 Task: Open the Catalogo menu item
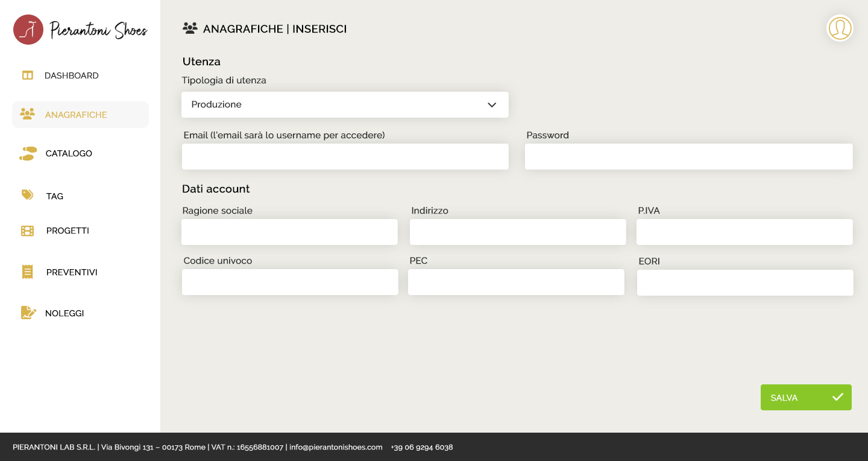coord(69,153)
